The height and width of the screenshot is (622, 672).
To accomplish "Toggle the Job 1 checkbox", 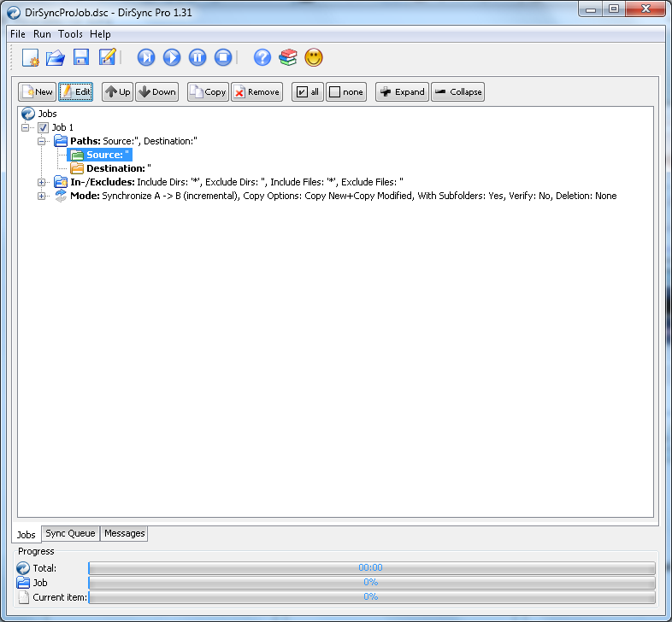I will pyautogui.click(x=43, y=127).
